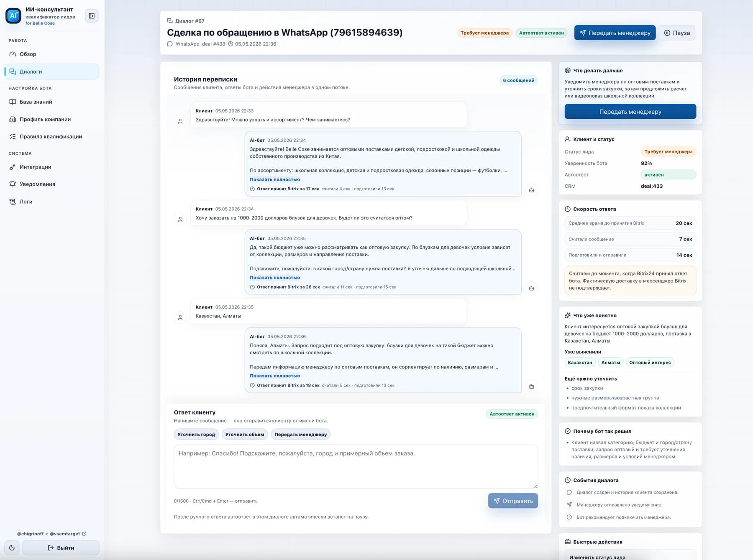Open Правила квалификации settings
Image resolution: width=753 pixels, height=560 pixels.
51,136
